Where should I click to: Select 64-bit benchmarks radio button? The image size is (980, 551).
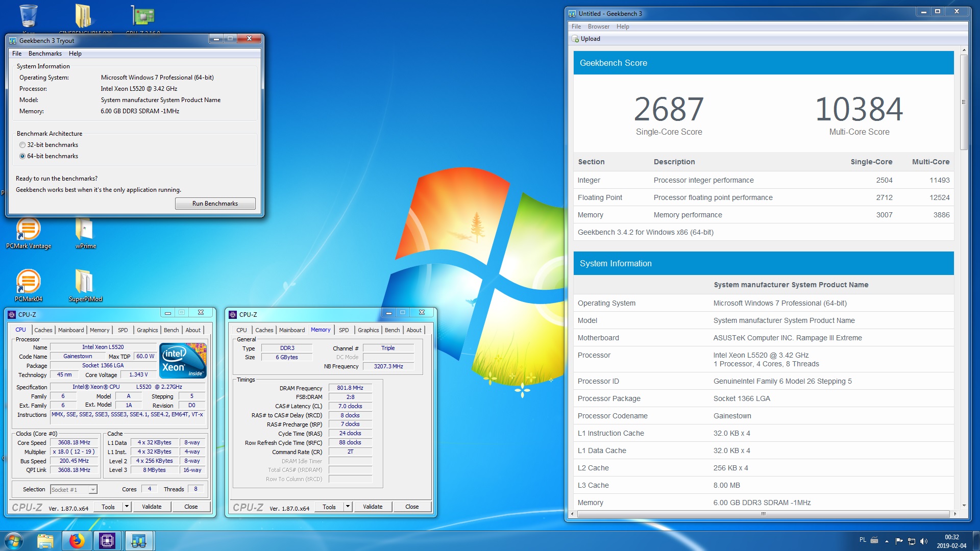click(x=22, y=157)
